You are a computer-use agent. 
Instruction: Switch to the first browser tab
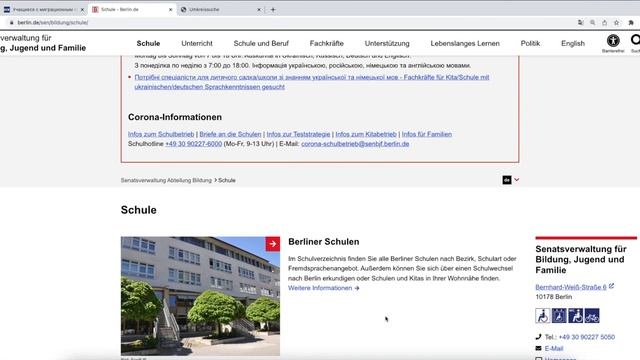43,9
